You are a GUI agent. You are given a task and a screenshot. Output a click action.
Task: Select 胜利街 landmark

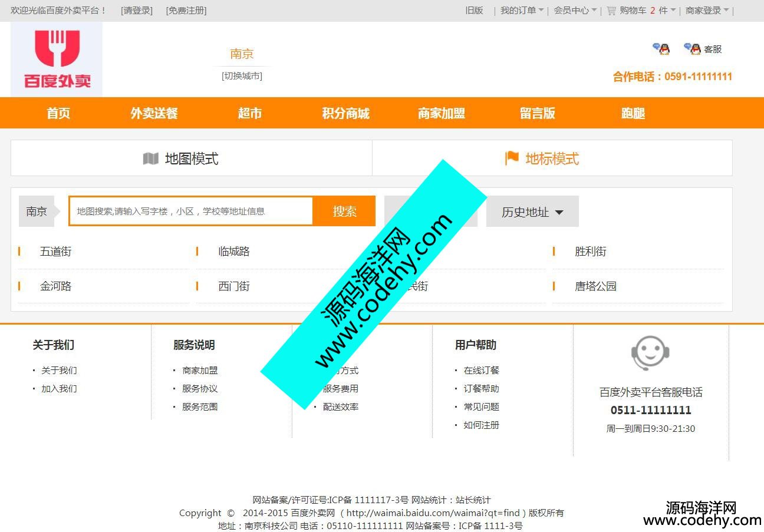point(591,252)
